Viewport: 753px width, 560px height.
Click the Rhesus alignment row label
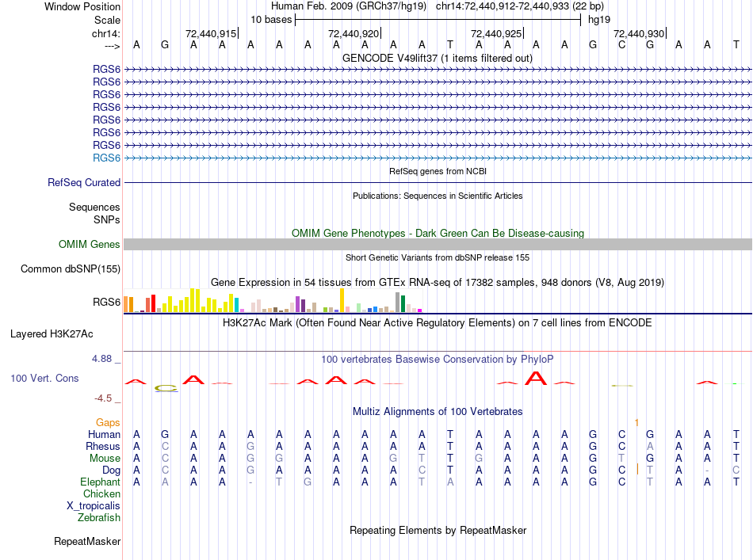coord(103,446)
